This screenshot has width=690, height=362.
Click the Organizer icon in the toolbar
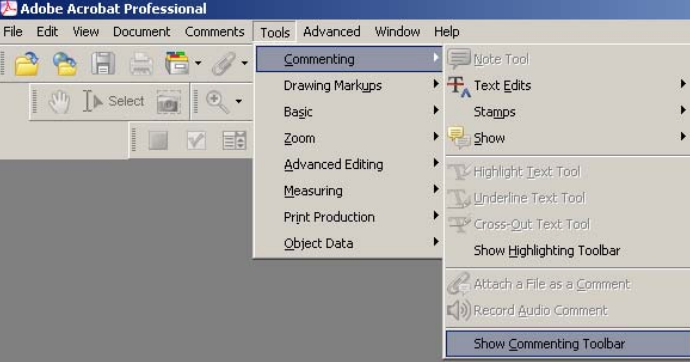(x=177, y=63)
